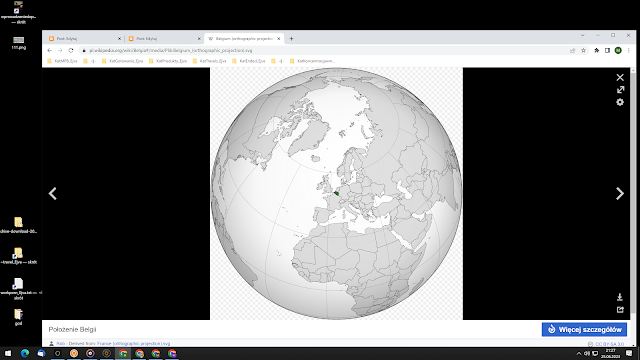Screen dimensions: 640x360
Task: Share this page from the address bar
Action: click(x=573, y=50)
